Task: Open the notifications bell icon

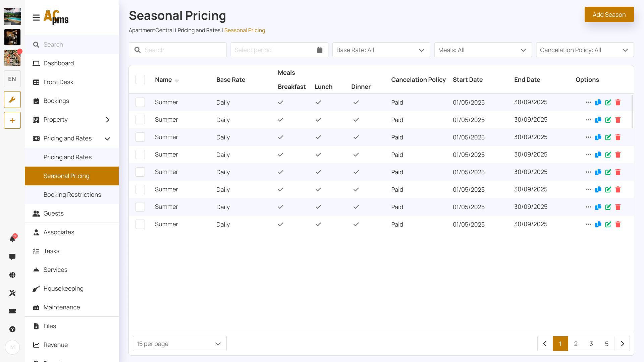Action: pos(12,239)
